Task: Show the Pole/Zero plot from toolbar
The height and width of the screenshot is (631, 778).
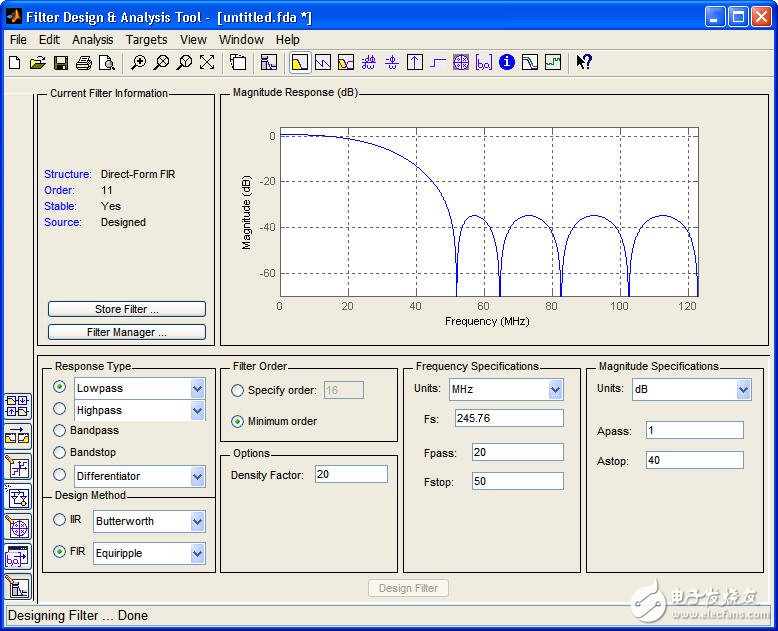Action: [x=460, y=63]
